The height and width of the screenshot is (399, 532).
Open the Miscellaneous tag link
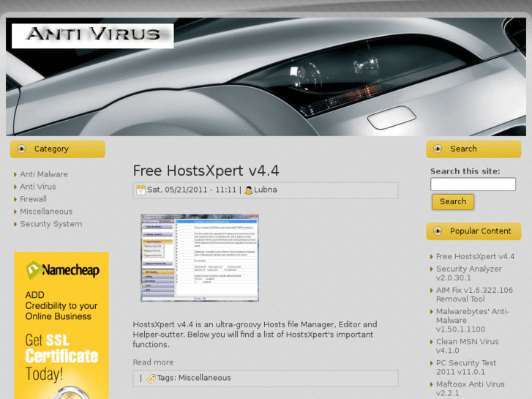pyautogui.click(x=205, y=378)
